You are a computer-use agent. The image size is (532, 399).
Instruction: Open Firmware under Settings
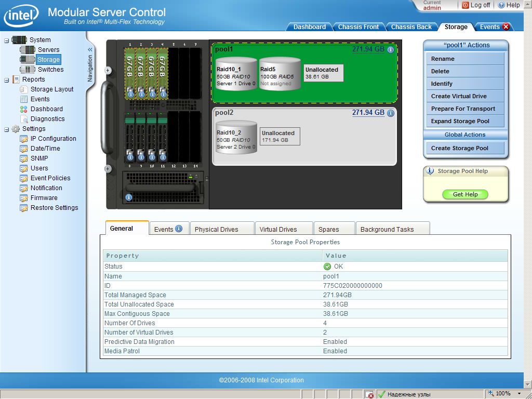click(44, 198)
